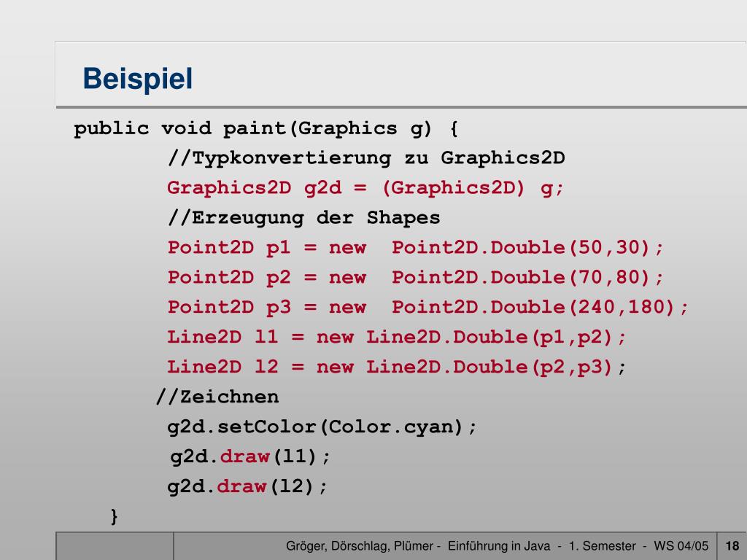Click the line 'g2d.setColor(Color.cyan);'

[322, 427]
